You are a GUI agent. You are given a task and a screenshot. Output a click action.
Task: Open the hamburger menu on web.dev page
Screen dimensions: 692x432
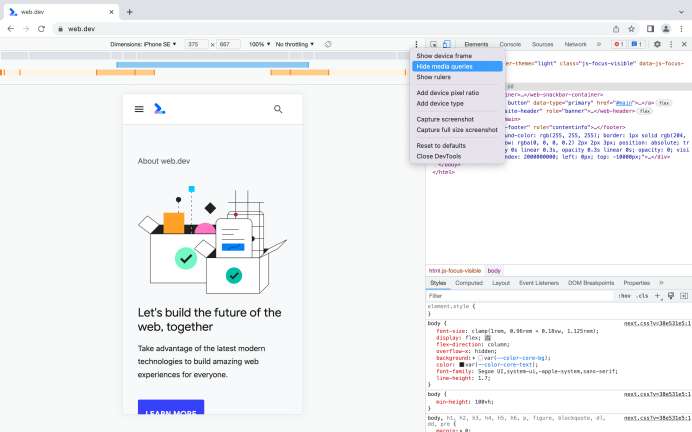[139, 109]
